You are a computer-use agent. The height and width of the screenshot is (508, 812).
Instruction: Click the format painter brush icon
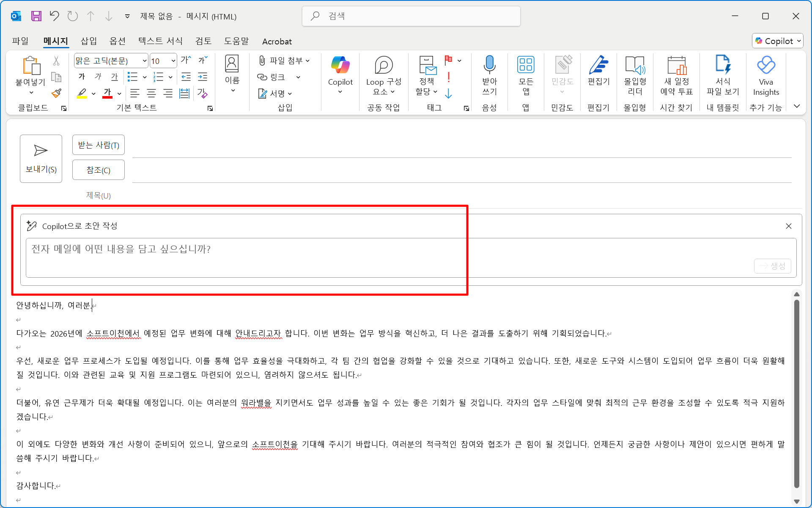[x=56, y=93]
